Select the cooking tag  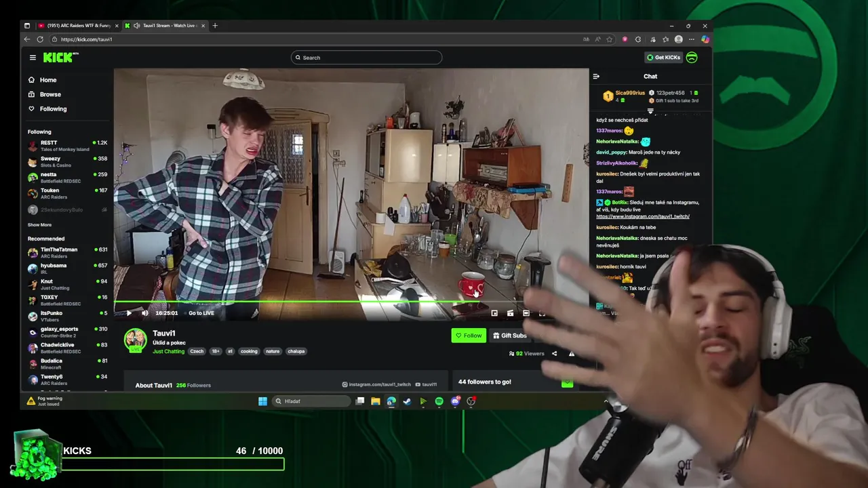click(x=249, y=351)
